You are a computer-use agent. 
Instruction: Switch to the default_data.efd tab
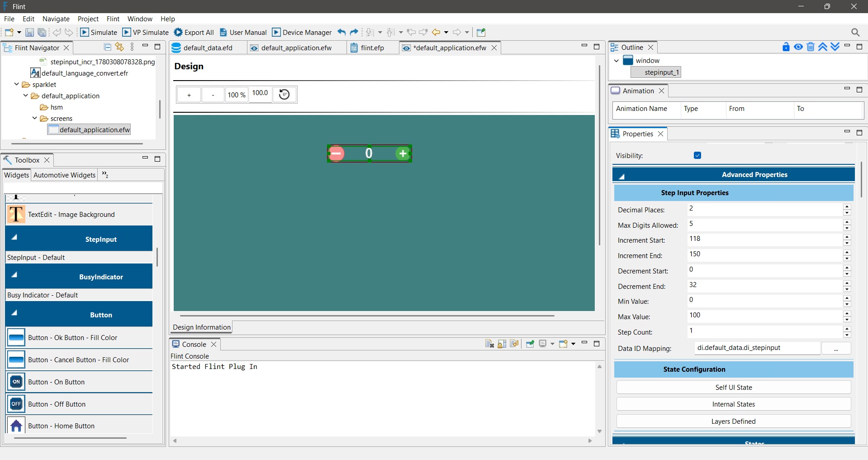pos(208,48)
